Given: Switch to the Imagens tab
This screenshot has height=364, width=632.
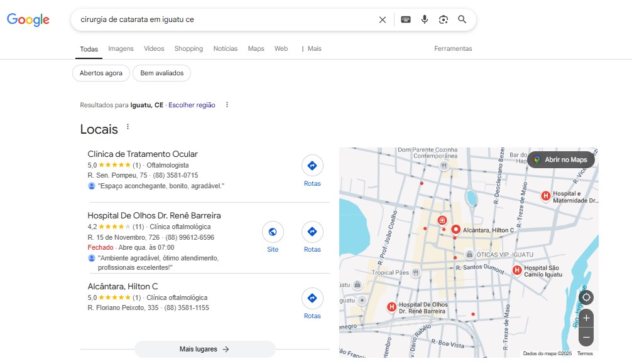Looking at the screenshot, I should 121,49.
